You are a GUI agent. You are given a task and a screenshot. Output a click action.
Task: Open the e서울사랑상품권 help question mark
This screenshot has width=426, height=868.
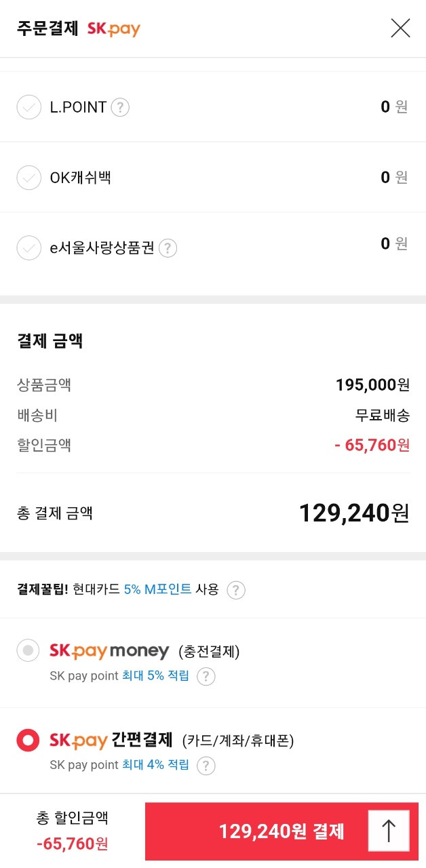[x=168, y=248]
